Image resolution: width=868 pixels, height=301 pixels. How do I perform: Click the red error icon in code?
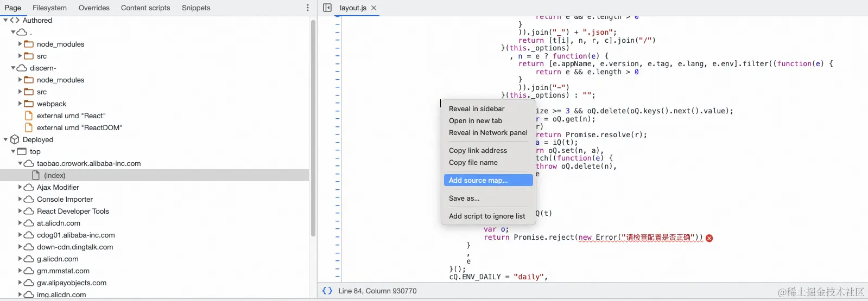[709, 238]
